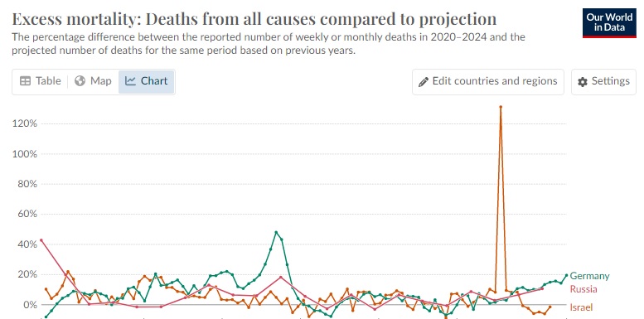Click Germany's green peak near 48%

276,232
